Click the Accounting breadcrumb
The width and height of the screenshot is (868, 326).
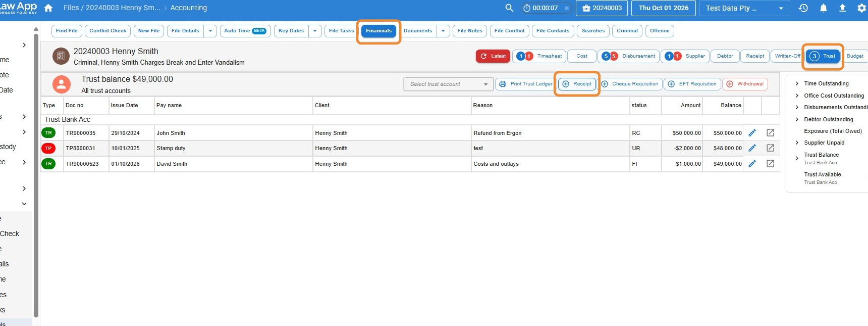coord(189,8)
